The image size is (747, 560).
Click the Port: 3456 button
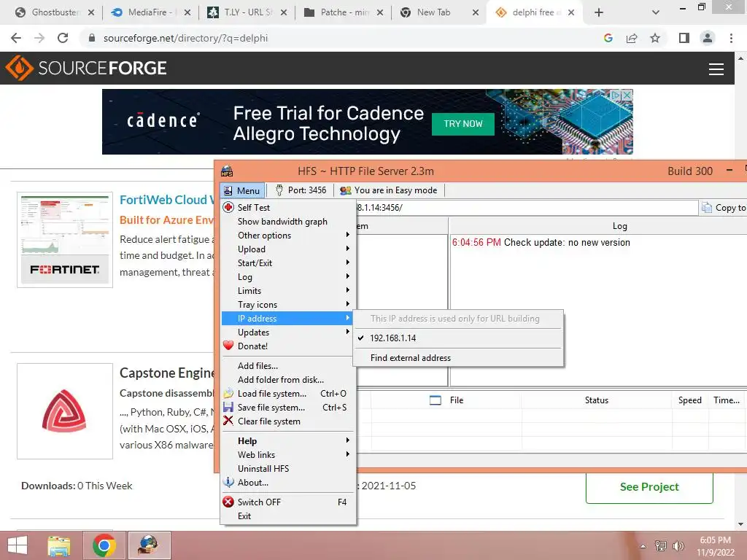(301, 190)
